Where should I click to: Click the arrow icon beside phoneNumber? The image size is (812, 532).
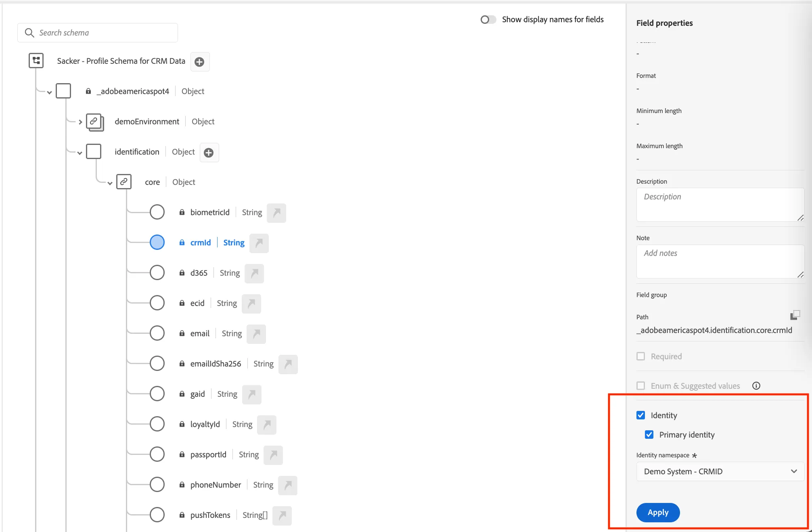pyautogui.click(x=288, y=485)
